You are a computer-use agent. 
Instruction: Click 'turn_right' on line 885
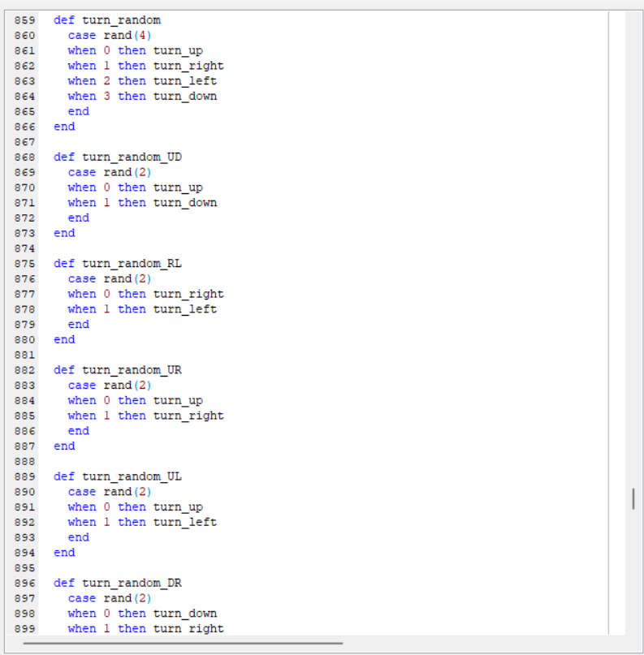tap(188, 416)
